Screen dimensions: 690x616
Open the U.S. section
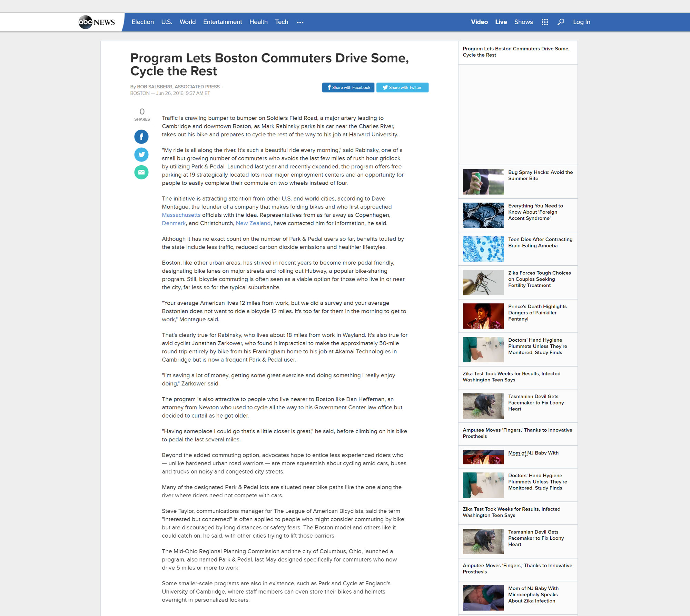(167, 22)
